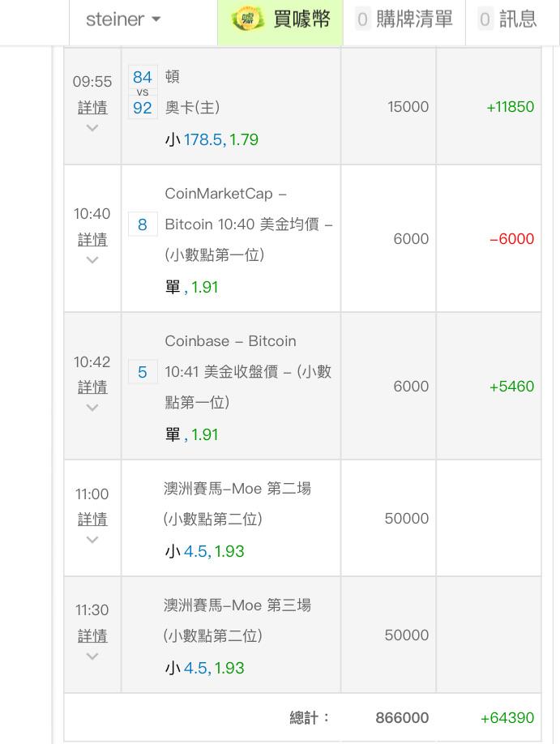Expand the 10:40 CoinMarketCap bet chevron
Screen dimensions: 560x744
tap(92, 259)
